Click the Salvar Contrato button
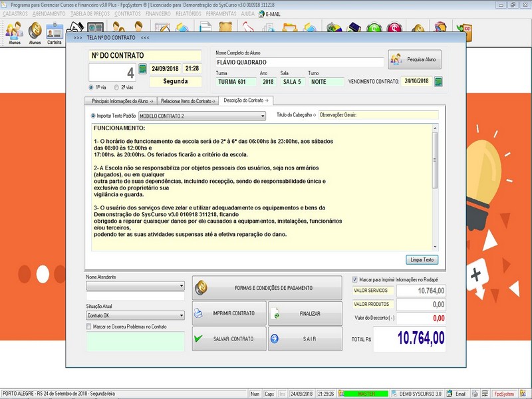The height and width of the screenshot is (399, 532). (229, 338)
